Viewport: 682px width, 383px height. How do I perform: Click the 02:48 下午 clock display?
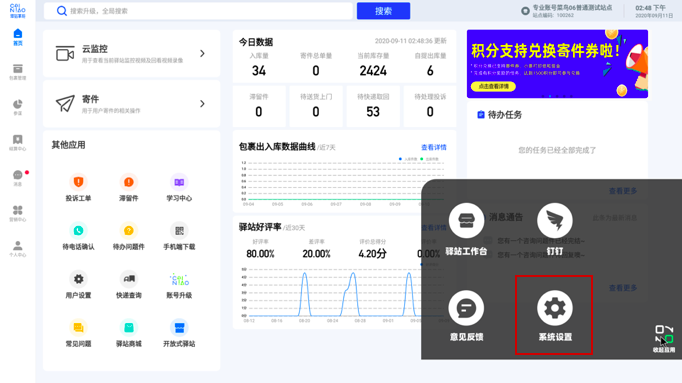(x=651, y=8)
